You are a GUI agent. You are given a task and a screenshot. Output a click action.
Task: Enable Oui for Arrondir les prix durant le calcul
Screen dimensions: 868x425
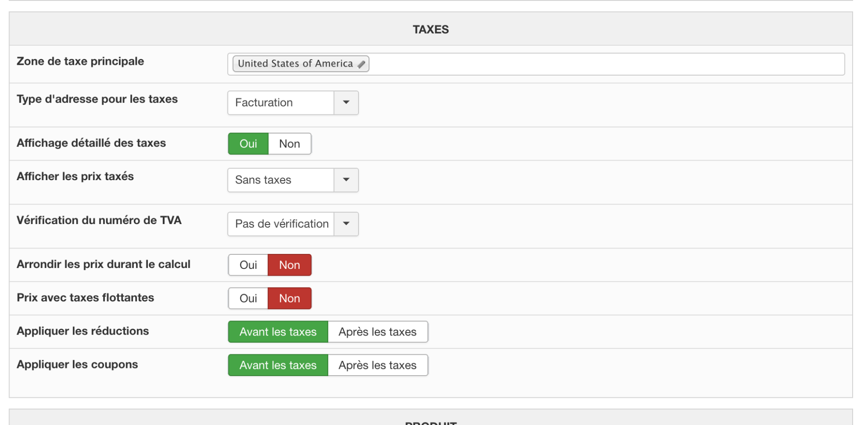pos(248,265)
